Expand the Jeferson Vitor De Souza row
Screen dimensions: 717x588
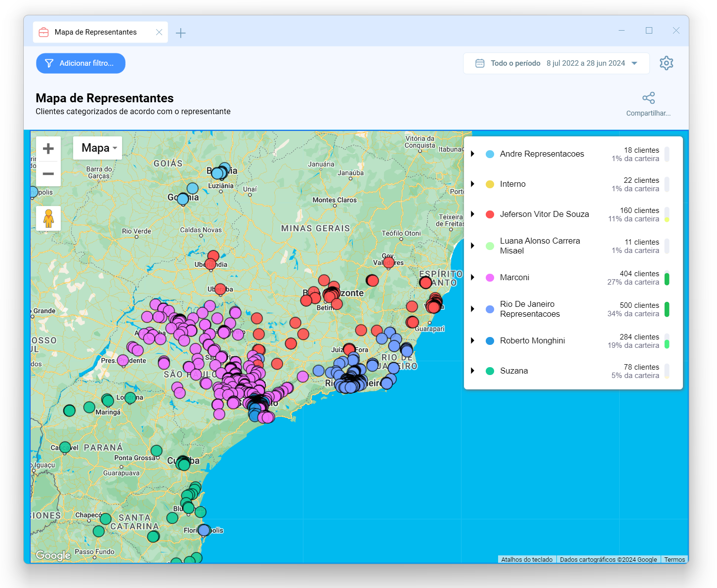point(472,214)
